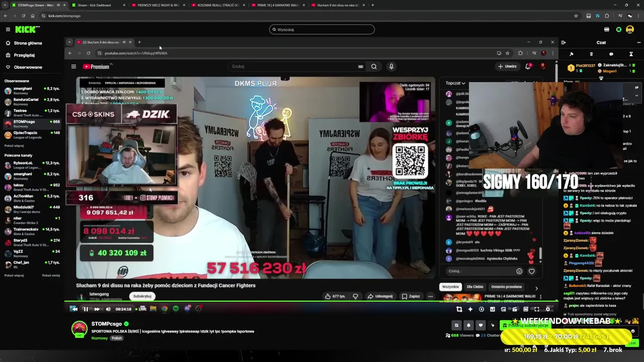Toggle channel notifications bell
Image resolution: width=644 pixels, height=362 pixels.
[468, 325]
